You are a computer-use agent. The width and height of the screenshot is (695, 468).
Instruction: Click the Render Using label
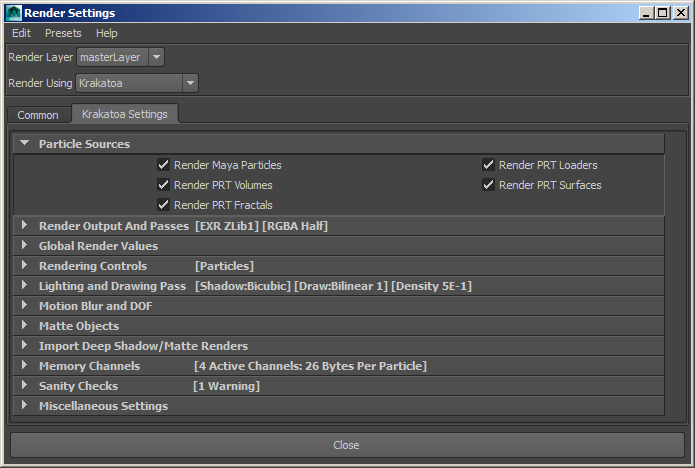40,83
